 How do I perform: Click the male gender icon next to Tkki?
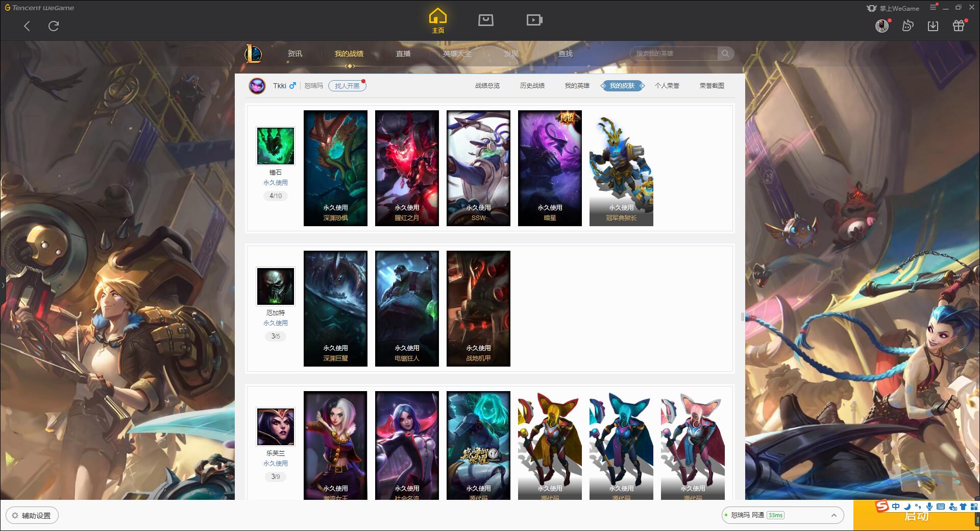[292, 86]
